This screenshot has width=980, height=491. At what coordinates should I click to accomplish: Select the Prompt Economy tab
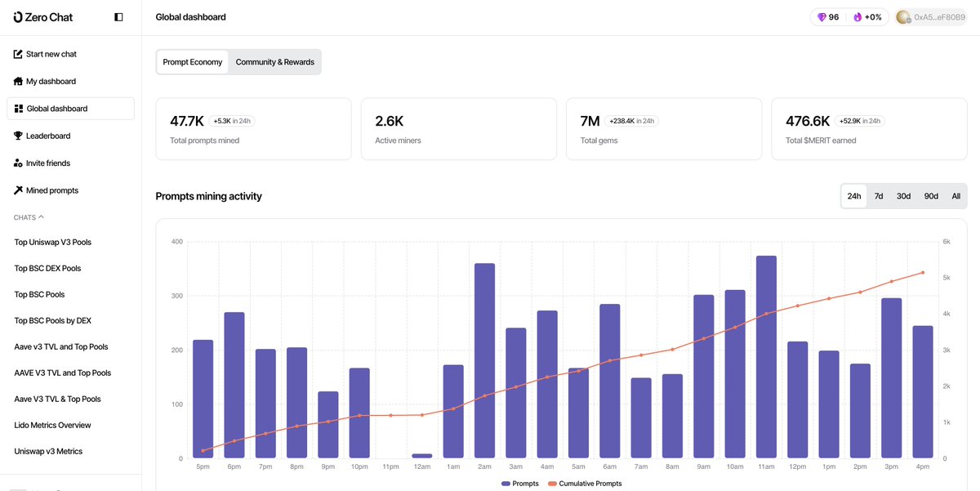coord(193,61)
